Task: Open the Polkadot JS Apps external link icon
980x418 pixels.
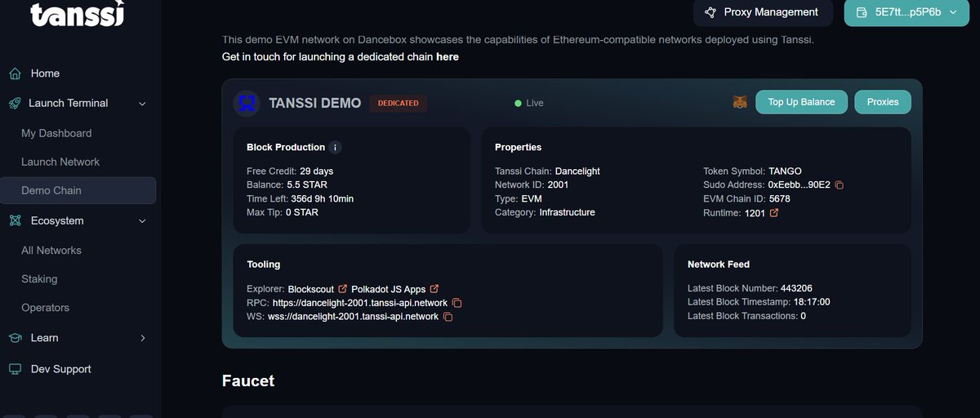Action: [434, 289]
